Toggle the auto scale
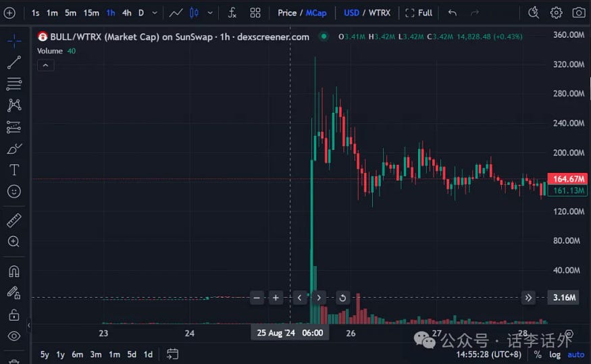 click(576, 355)
